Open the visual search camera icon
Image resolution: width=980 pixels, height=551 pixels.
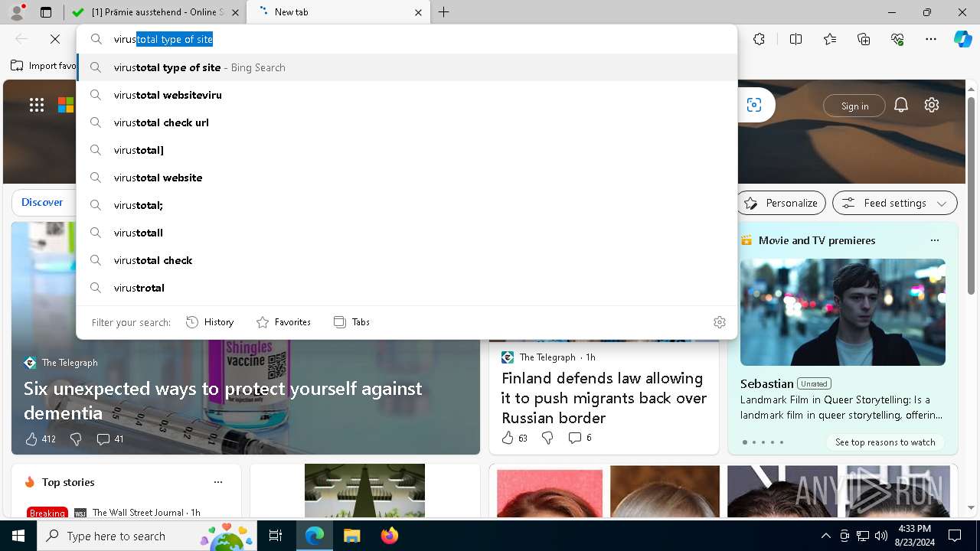tap(754, 106)
